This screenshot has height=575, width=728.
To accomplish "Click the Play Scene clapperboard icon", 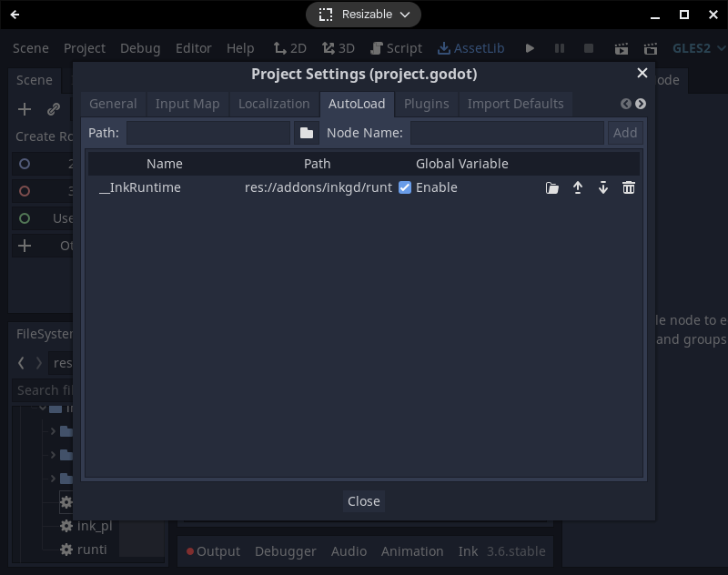I will click(622, 48).
